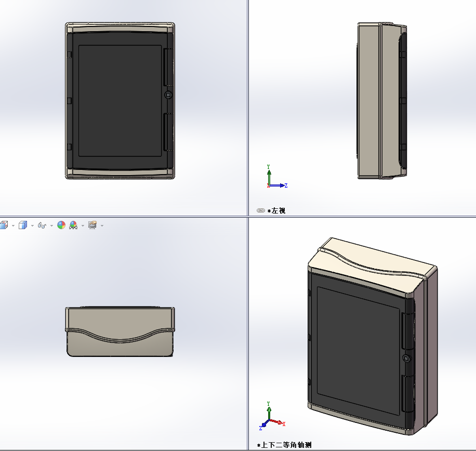Open the View Orientation dropdown arrow
The height and width of the screenshot is (451, 476).
tap(13, 226)
